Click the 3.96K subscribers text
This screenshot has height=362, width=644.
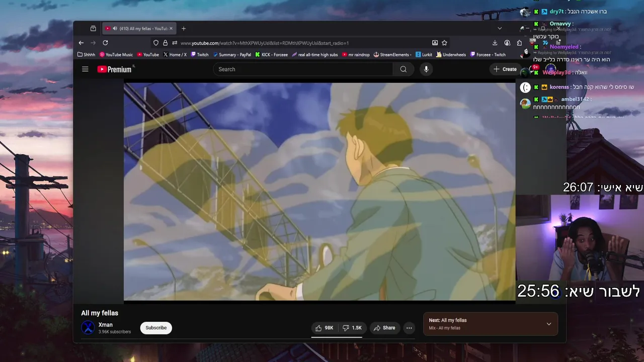(x=115, y=332)
